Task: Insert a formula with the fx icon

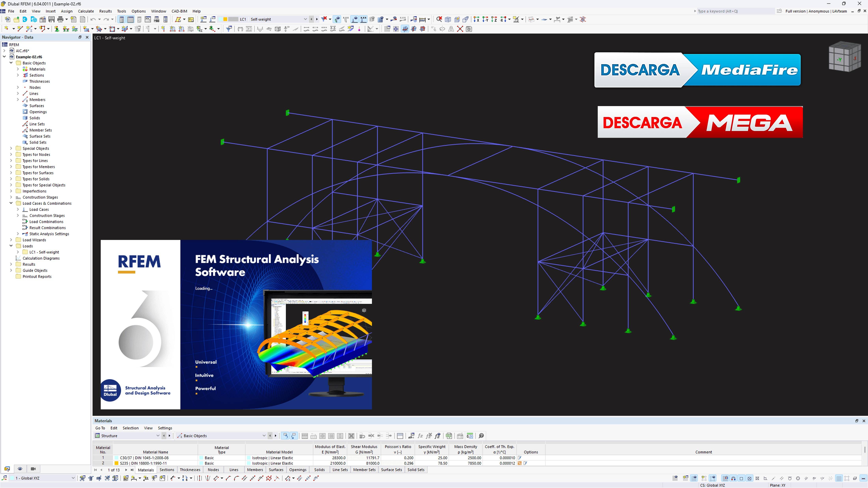Action: [x=420, y=436]
